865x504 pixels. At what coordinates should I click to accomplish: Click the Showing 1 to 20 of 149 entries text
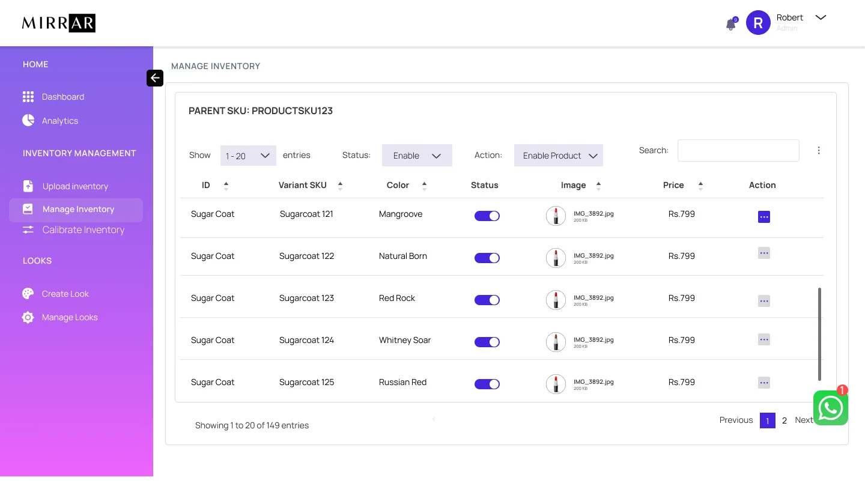coord(252,425)
